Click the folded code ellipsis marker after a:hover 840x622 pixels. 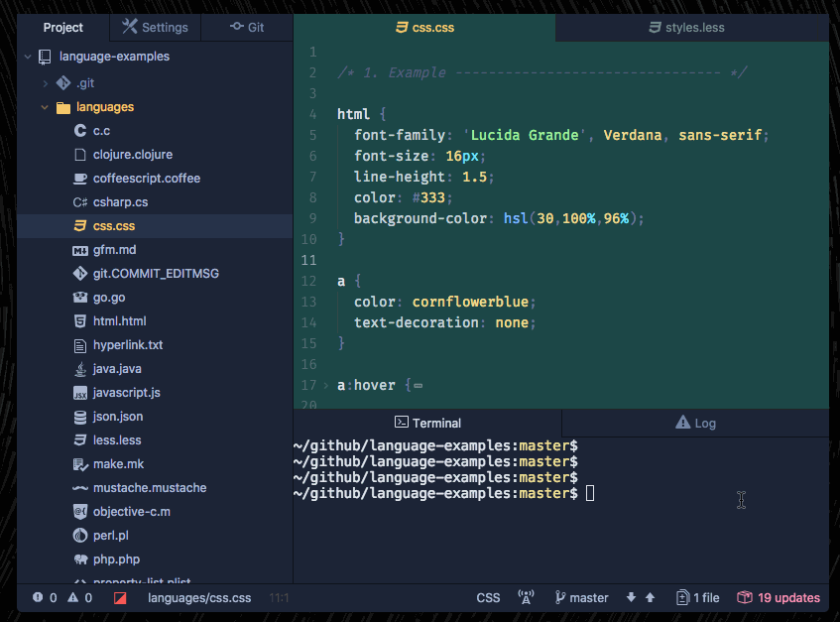(x=419, y=385)
